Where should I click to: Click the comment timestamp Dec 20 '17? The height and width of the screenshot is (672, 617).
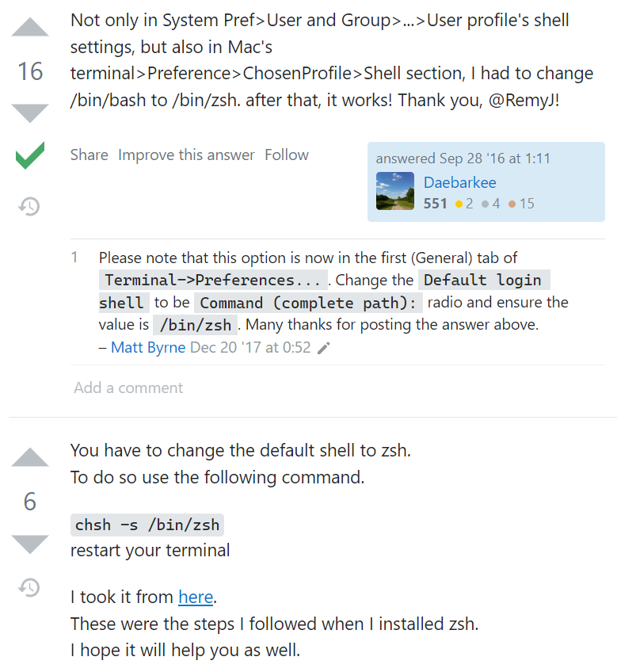(x=250, y=348)
